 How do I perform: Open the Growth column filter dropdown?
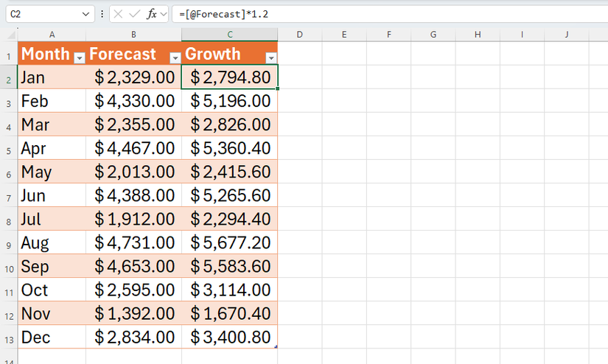(x=271, y=58)
